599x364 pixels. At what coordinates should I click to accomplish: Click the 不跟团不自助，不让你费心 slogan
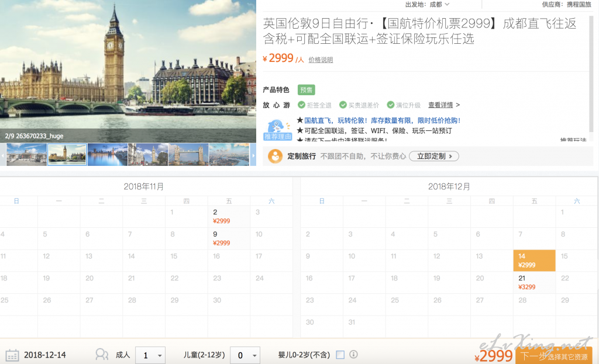click(x=363, y=157)
